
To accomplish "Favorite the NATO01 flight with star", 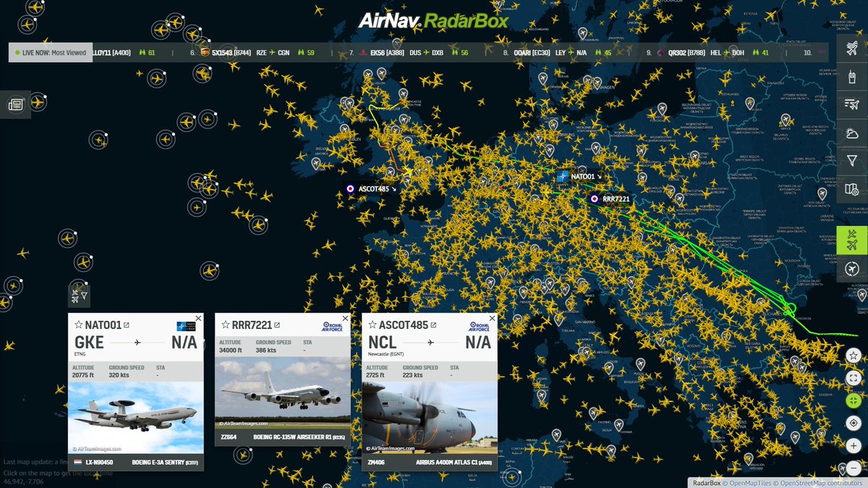I will 78,325.
